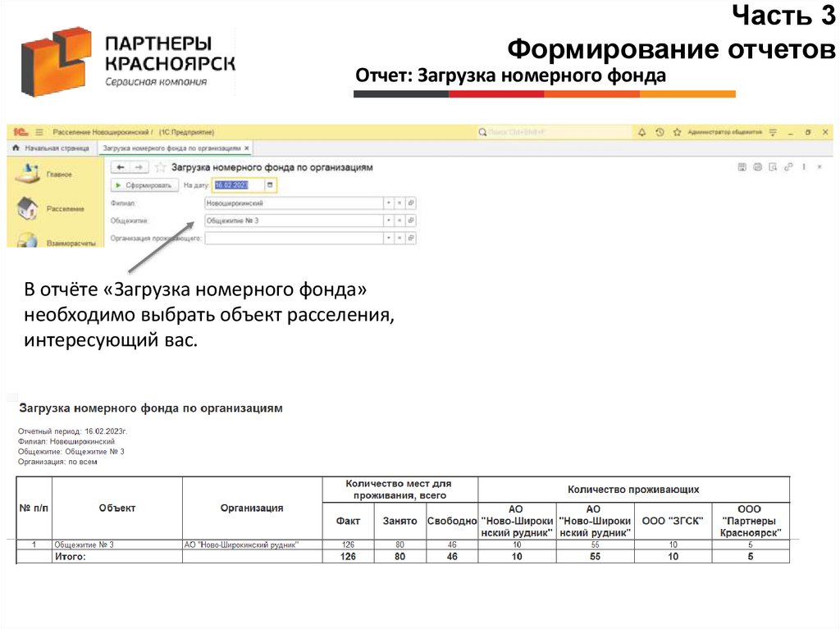Screen dimensions: 840x629
Task: Click the Филиал field with Новоширокинский
Action: [294, 203]
